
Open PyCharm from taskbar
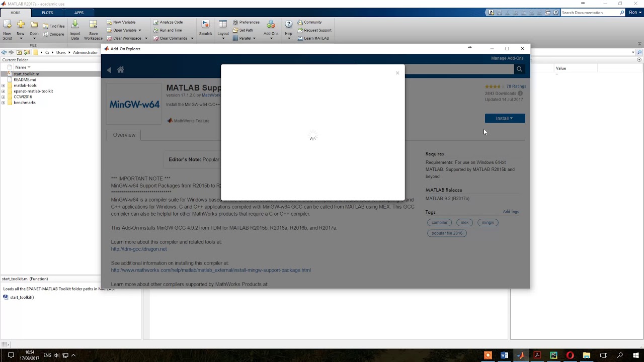[553, 355]
